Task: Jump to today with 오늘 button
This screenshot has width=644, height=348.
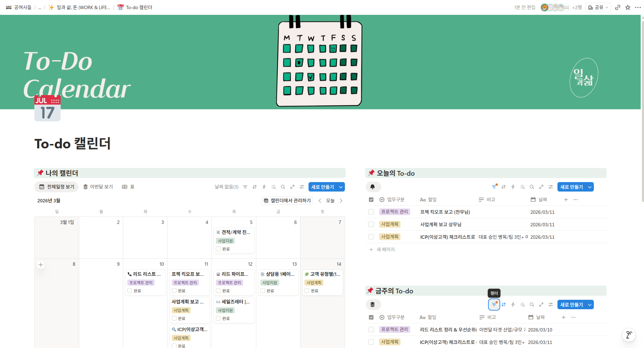Action: pyautogui.click(x=330, y=201)
